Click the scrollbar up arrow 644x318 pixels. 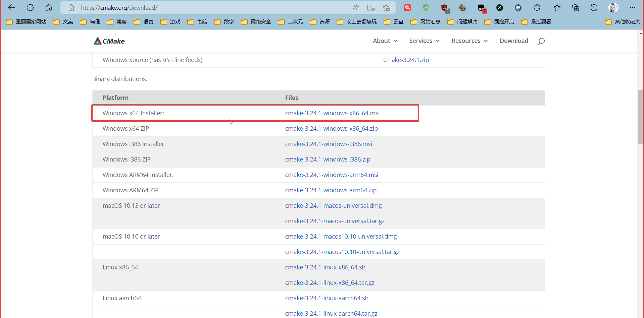point(641,33)
